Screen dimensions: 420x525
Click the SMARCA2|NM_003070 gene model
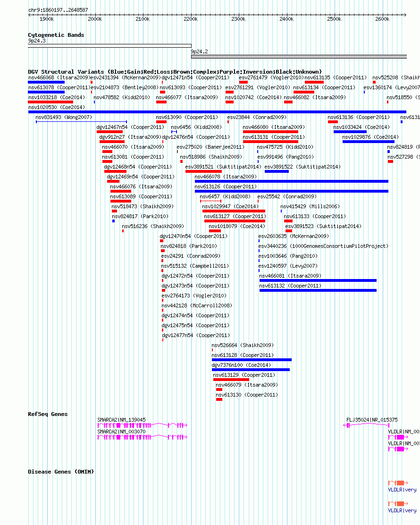pos(142,437)
